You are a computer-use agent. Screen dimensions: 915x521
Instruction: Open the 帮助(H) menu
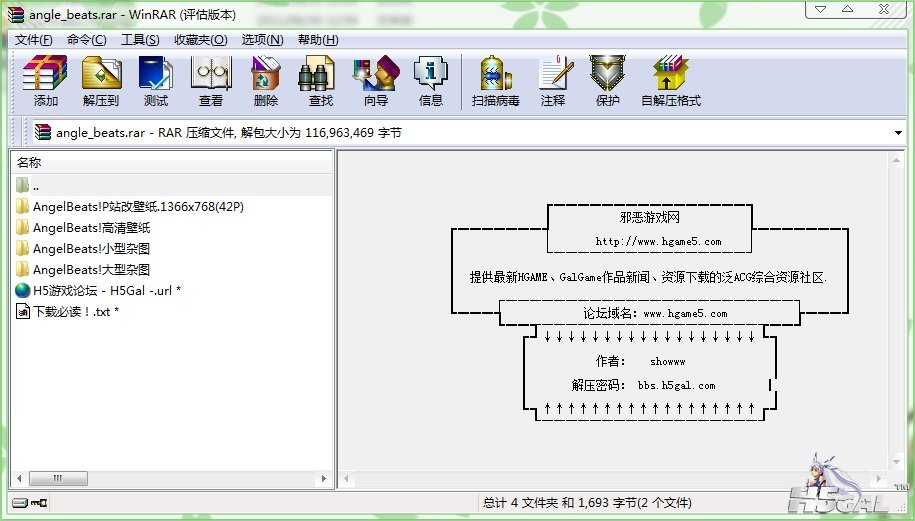point(318,40)
